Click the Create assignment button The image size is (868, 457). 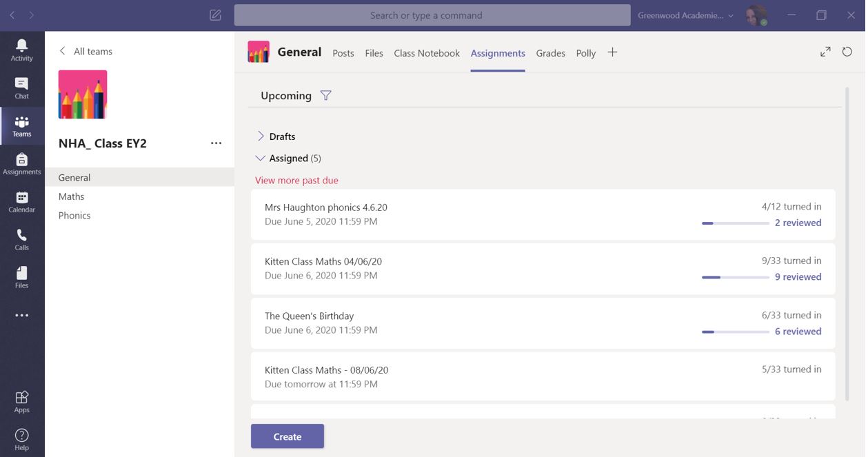pyautogui.click(x=287, y=436)
